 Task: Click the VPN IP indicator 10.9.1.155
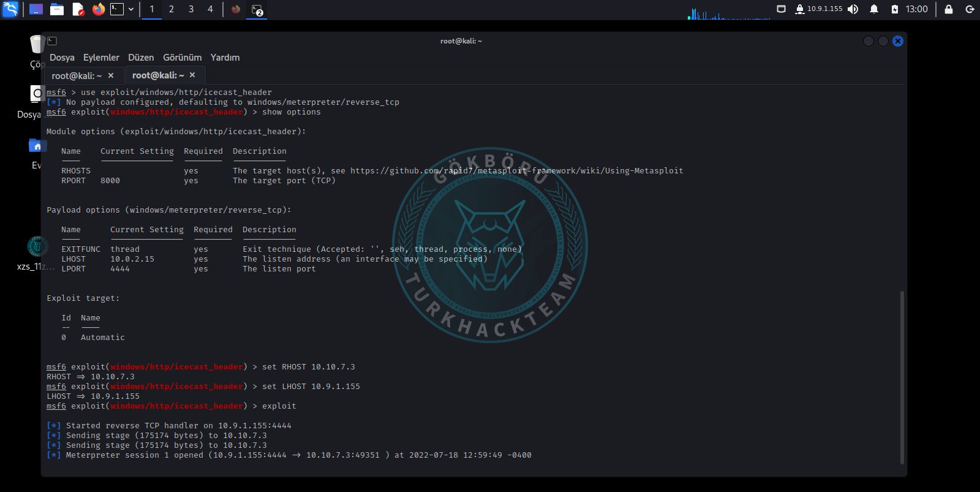click(819, 9)
